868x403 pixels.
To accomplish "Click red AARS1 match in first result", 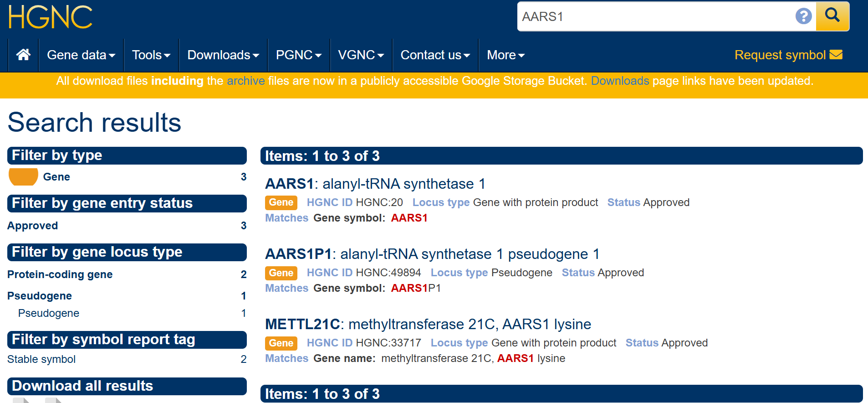I will pos(409,218).
